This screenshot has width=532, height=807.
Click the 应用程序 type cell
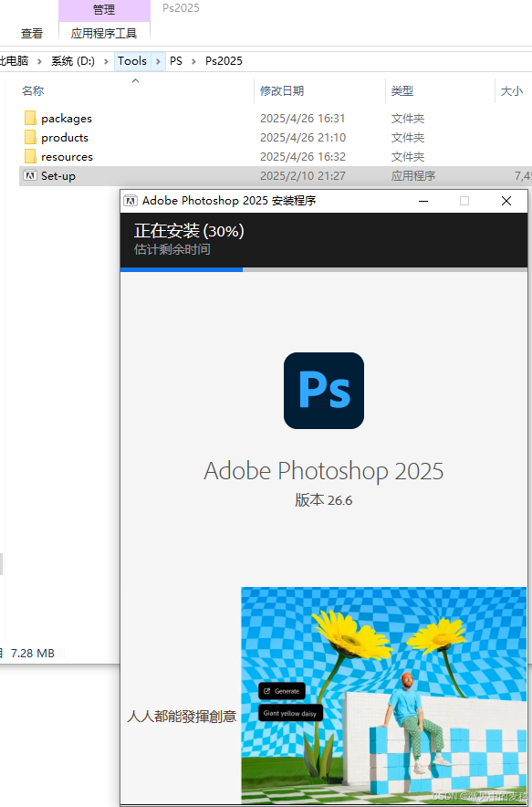[413, 175]
